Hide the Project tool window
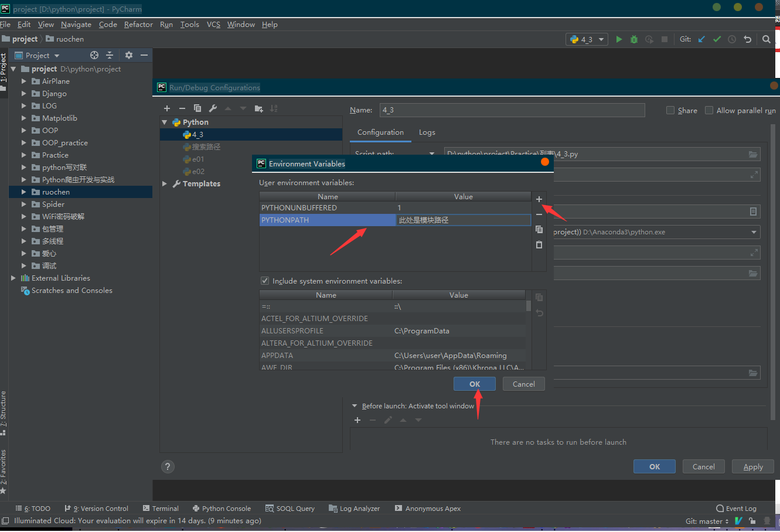Screen dimensions: 780x532 [x=144, y=55]
